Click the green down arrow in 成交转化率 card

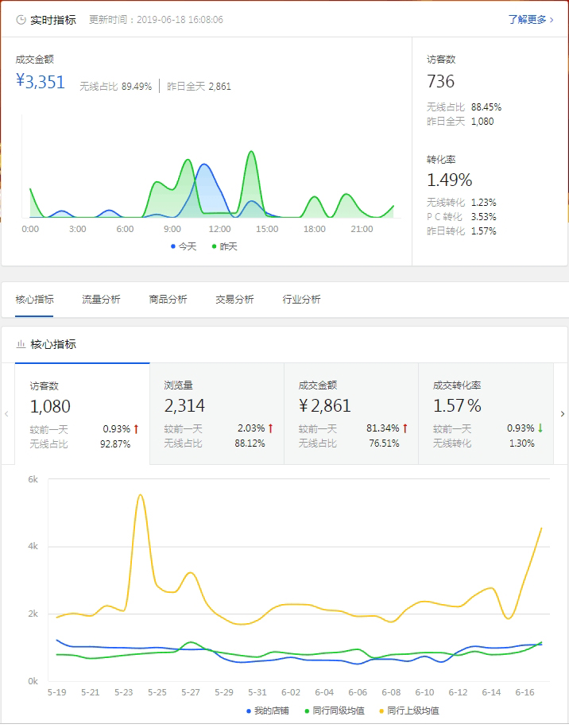coord(540,429)
